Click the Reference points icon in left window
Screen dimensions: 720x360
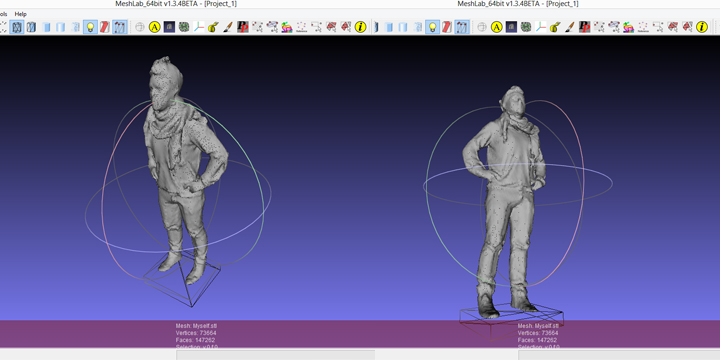pyautogui.click(x=301, y=27)
